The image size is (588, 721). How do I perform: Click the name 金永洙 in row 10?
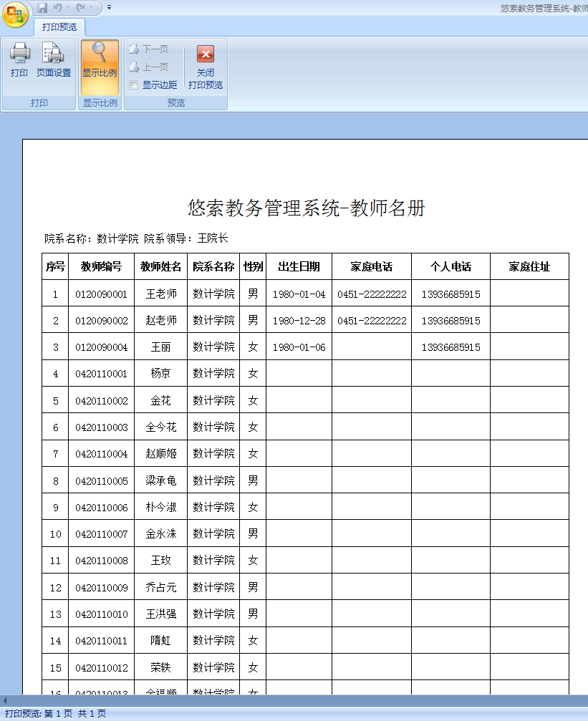(161, 534)
